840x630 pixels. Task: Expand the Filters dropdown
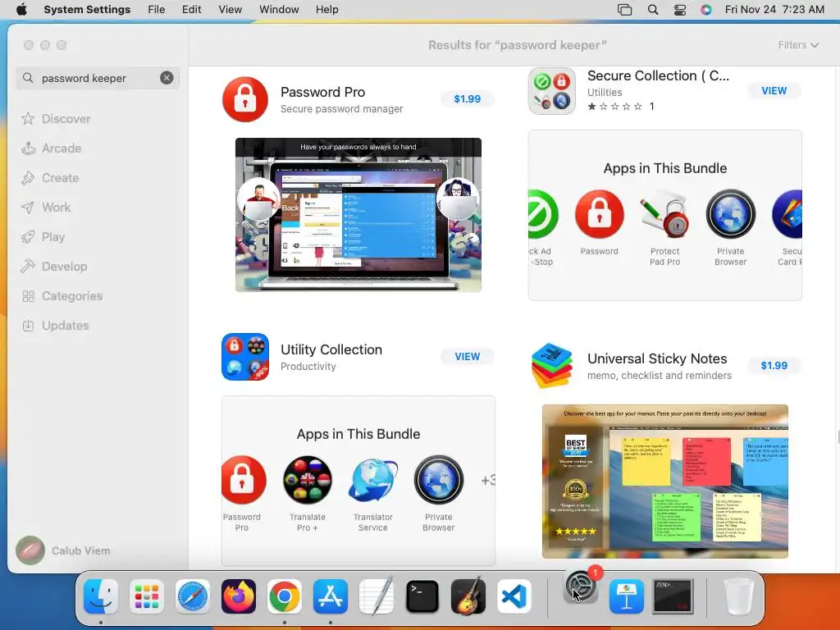point(798,45)
